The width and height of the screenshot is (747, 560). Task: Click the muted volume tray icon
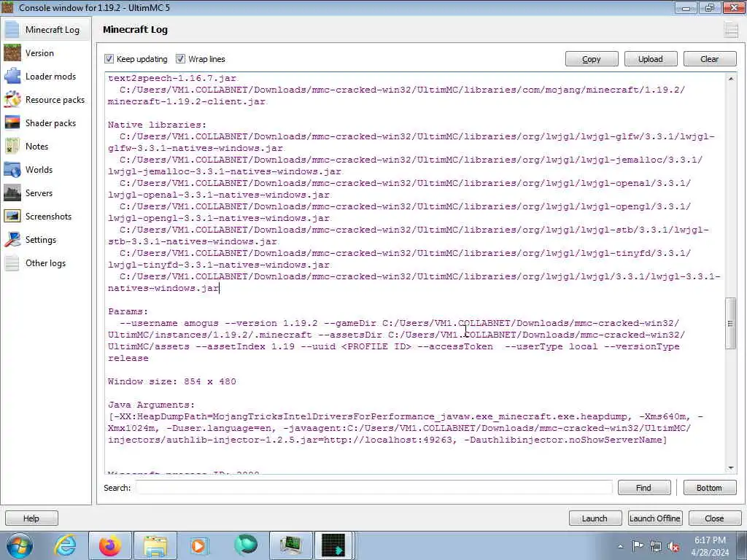coord(673,546)
